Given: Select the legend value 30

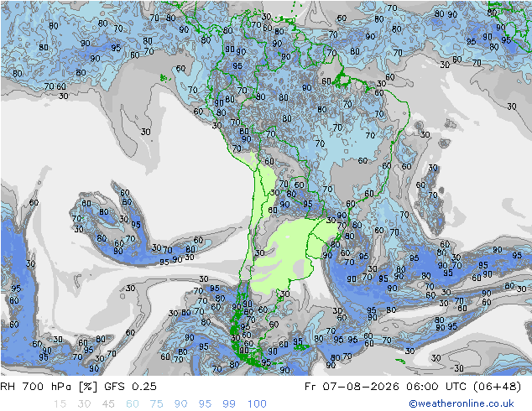Looking at the screenshot, I should [x=84, y=404].
